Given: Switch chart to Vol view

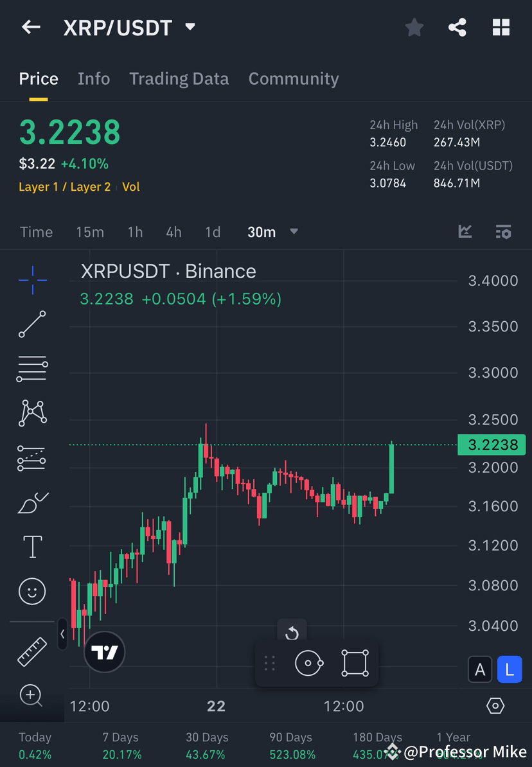Looking at the screenshot, I should pyautogui.click(x=131, y=187).
